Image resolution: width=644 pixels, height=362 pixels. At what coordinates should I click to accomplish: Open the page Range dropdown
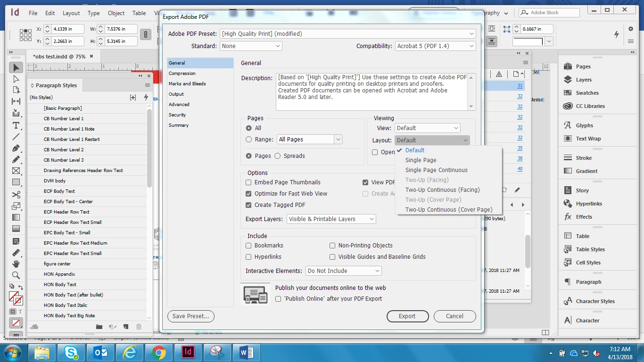pyautogui.click(x=338, y=140)
